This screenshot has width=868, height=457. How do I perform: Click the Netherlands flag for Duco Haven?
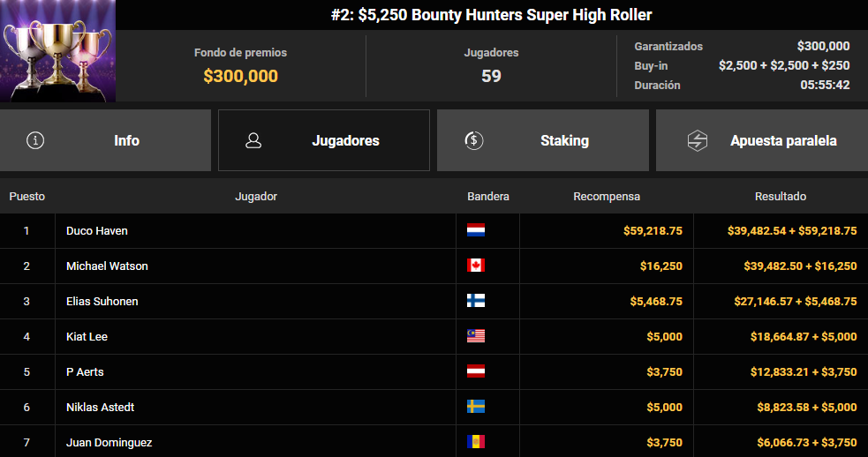point(476,230)
